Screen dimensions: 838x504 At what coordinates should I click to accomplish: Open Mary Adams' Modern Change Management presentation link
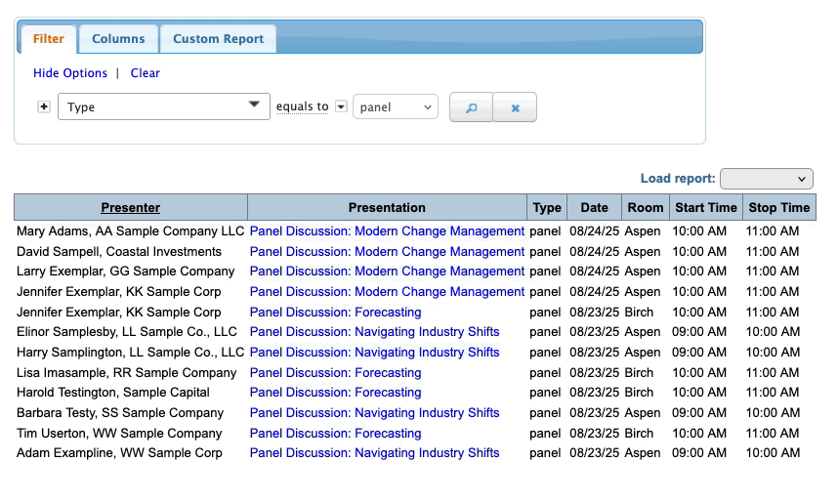pyautogui.click(x=387, y=231)
